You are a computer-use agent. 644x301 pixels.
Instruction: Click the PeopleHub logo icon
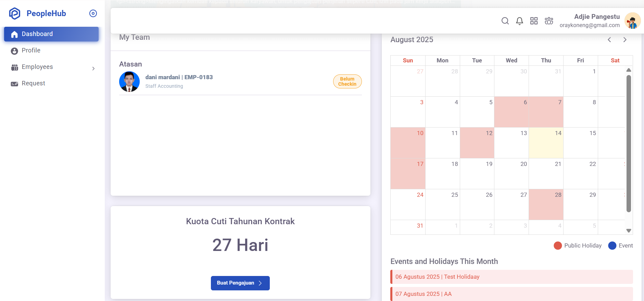[x=15, y=13]
